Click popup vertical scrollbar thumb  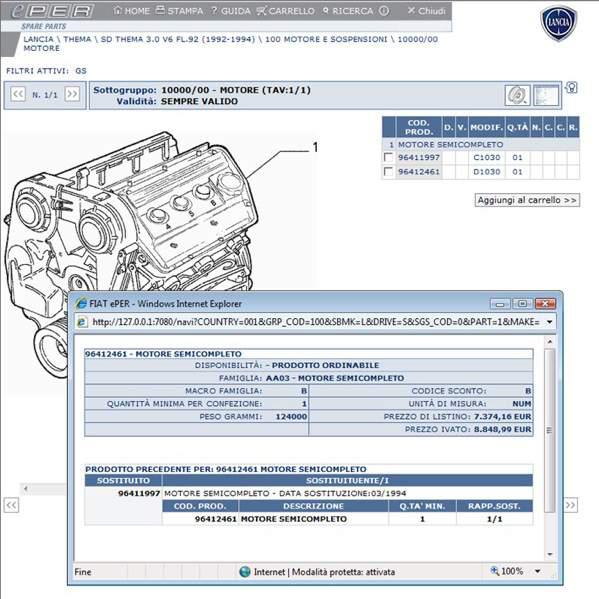[x=550, y=431]
